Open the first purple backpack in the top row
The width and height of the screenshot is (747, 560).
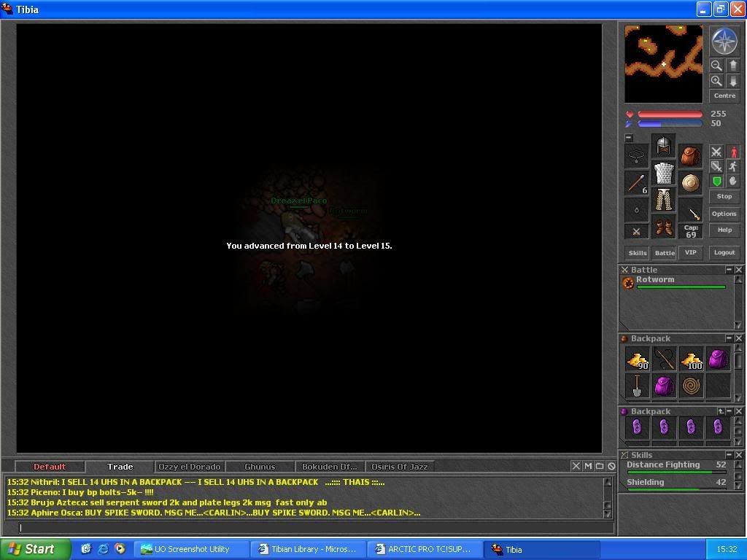(719, 359)
